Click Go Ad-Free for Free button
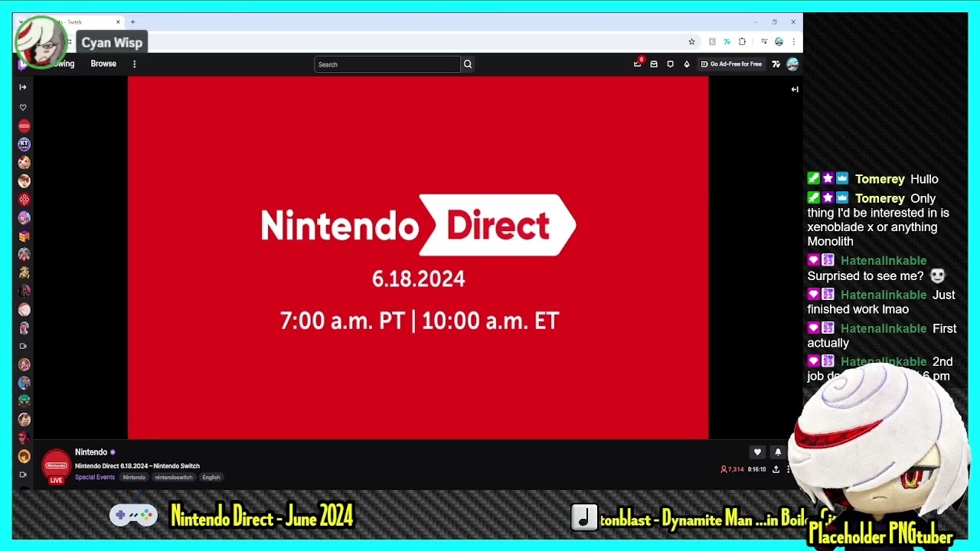The width and height of the screenshot is (980, 551). 731,64
